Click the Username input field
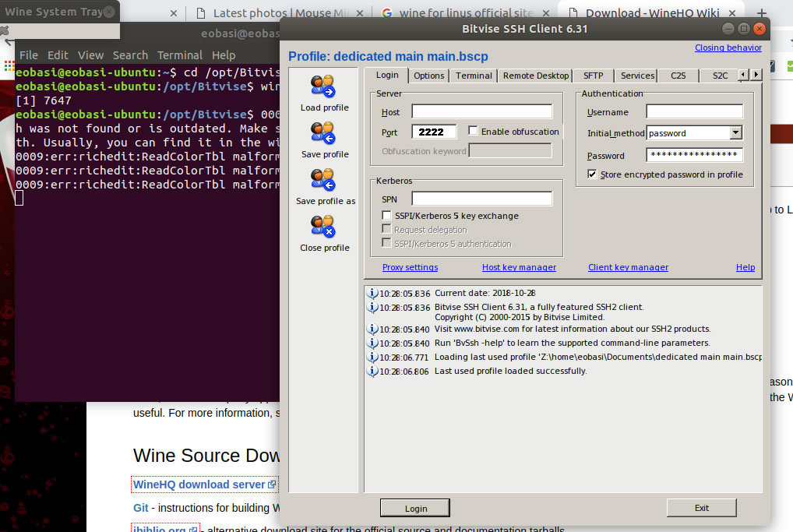Screen dimensions: 793x532 (x=694, y=111)
